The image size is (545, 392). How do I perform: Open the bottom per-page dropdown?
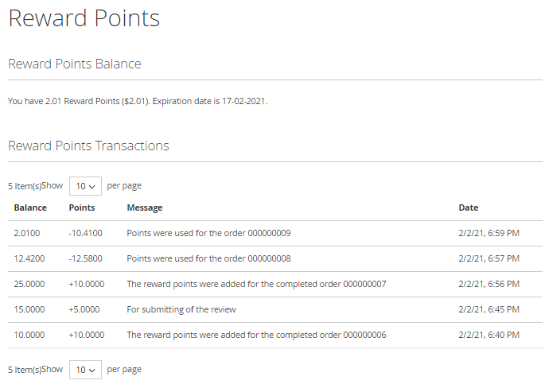click(85, 370)
